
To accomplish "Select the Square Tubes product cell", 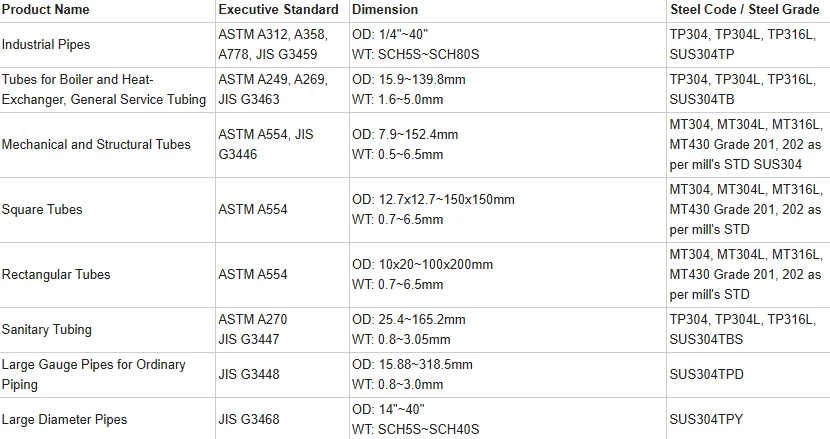I will pos(42,210).
